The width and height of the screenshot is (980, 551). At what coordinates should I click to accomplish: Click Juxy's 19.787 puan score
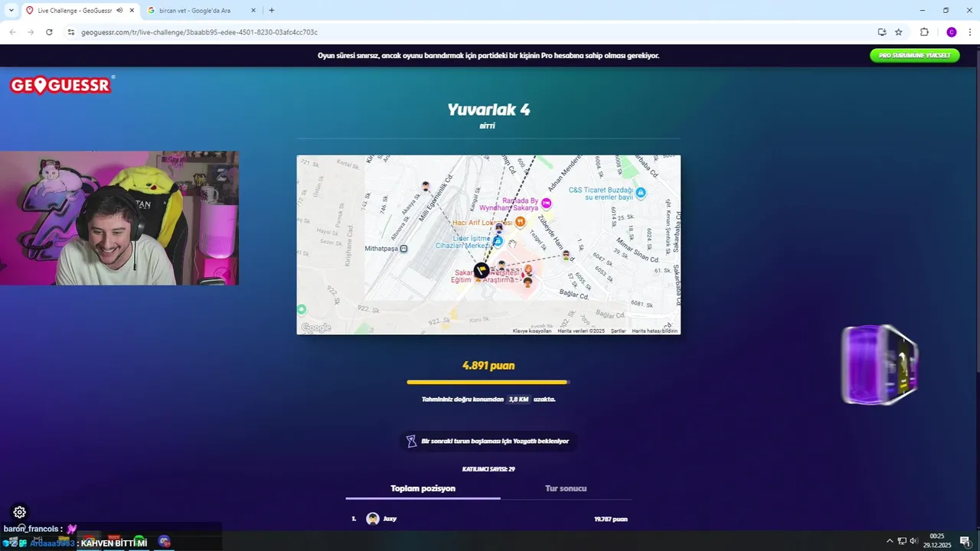coord(610,519)
